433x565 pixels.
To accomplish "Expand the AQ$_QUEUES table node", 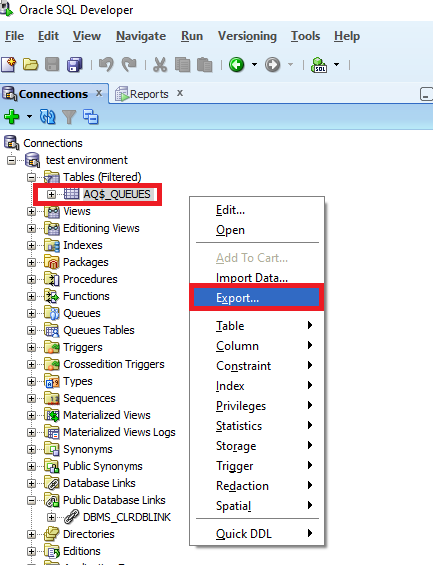I will click(x=52, y=194).
